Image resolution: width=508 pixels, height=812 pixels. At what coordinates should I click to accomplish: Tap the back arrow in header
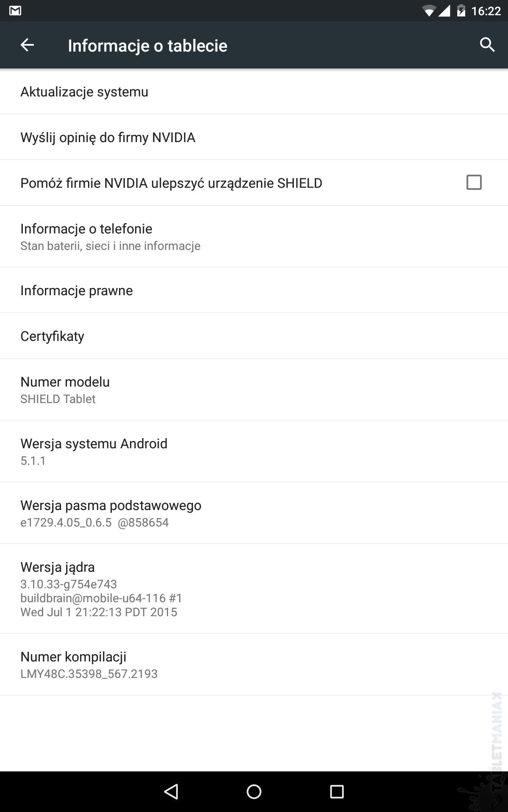click(x=27, y=45)
